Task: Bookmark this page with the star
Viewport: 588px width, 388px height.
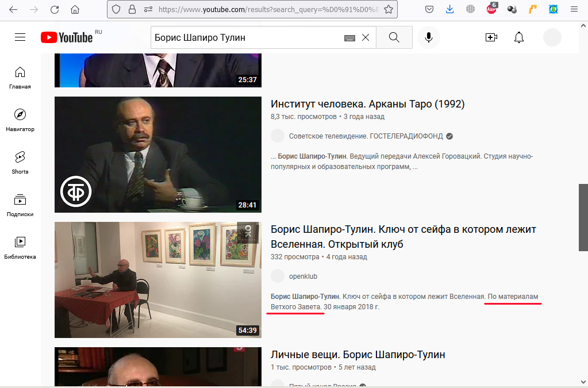Action: (389, 9)
